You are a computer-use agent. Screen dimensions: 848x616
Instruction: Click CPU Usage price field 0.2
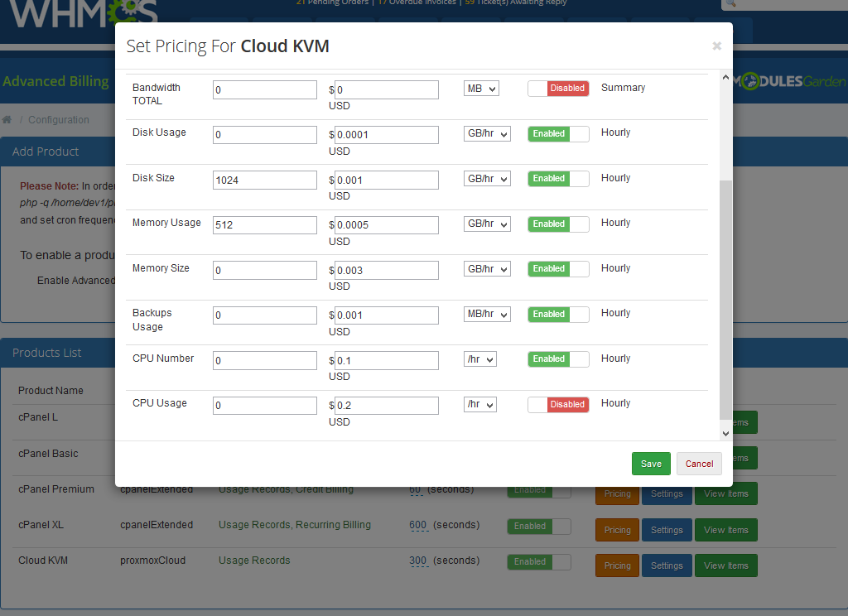click(386, 406)
